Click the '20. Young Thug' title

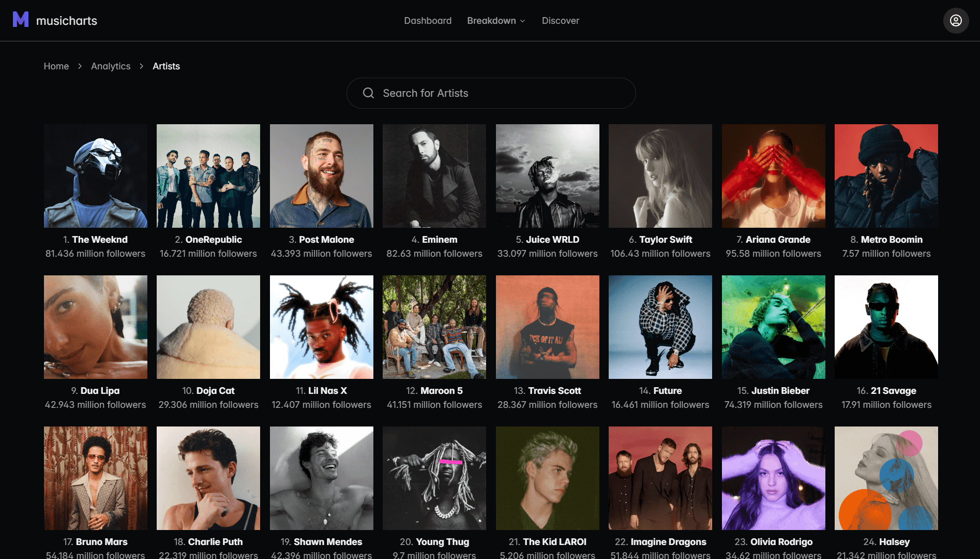[x=434, y=542]
